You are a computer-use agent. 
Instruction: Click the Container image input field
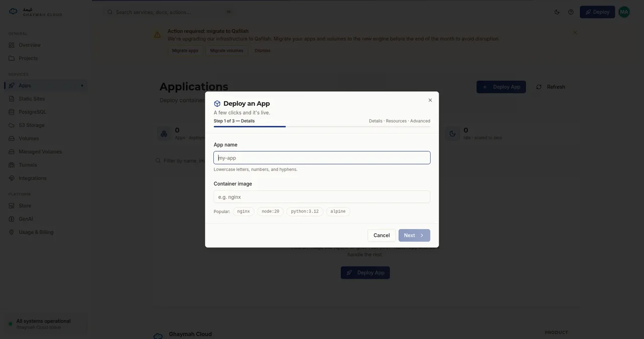pos(322,197)
